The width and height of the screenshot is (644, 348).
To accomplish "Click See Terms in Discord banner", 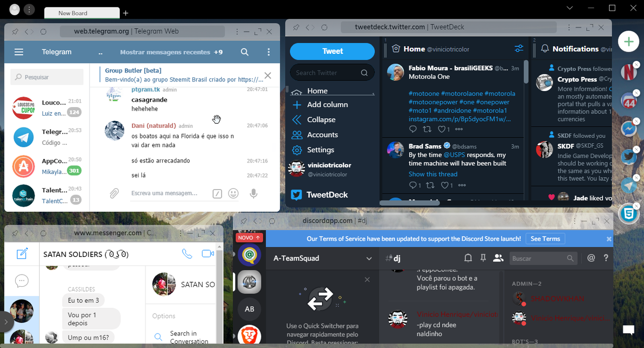I will click(x=545, y=239).
